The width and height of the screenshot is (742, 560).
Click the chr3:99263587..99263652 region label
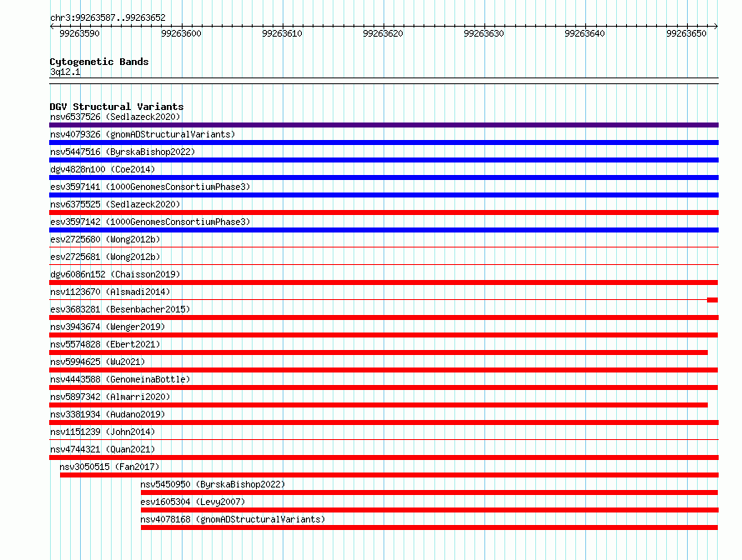tap(108, 18)
